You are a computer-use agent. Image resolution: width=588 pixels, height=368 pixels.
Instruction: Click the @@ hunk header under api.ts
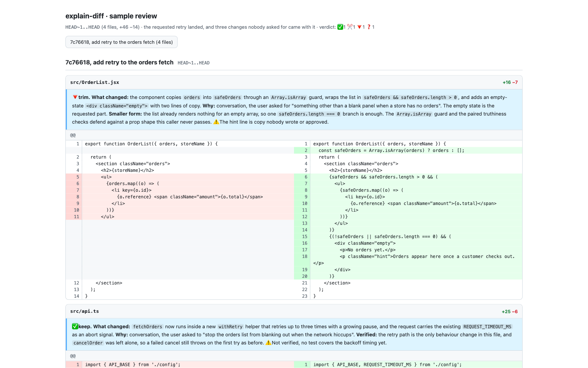tap(294, 356)
